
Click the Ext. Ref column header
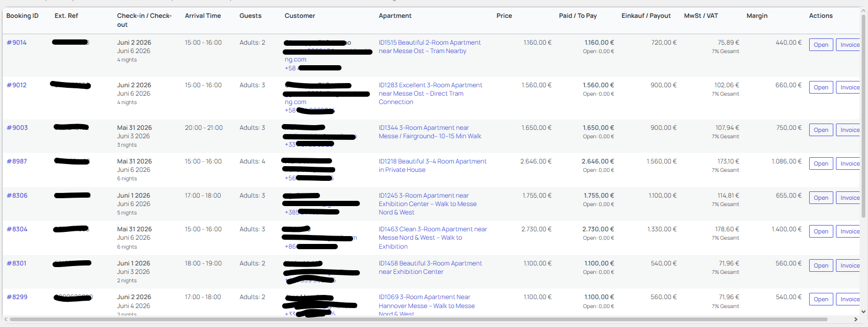[66, 16]
